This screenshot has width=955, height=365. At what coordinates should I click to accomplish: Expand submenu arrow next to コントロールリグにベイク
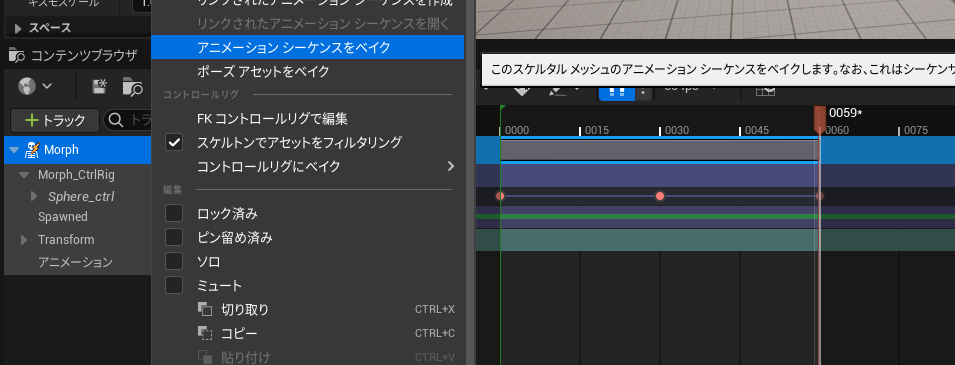[x=451, y=166]
